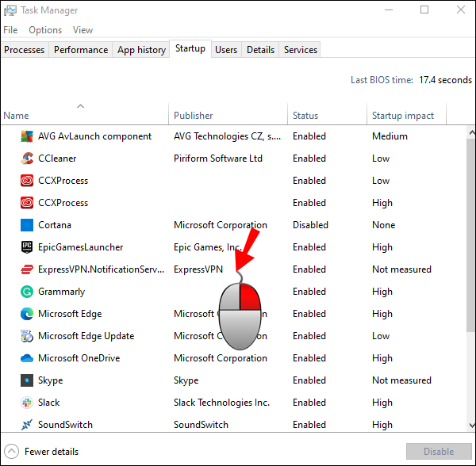Viewport: 476px width, 466px height.
Task: Click the Task Manager title bar icon
Action: [10, 10]
